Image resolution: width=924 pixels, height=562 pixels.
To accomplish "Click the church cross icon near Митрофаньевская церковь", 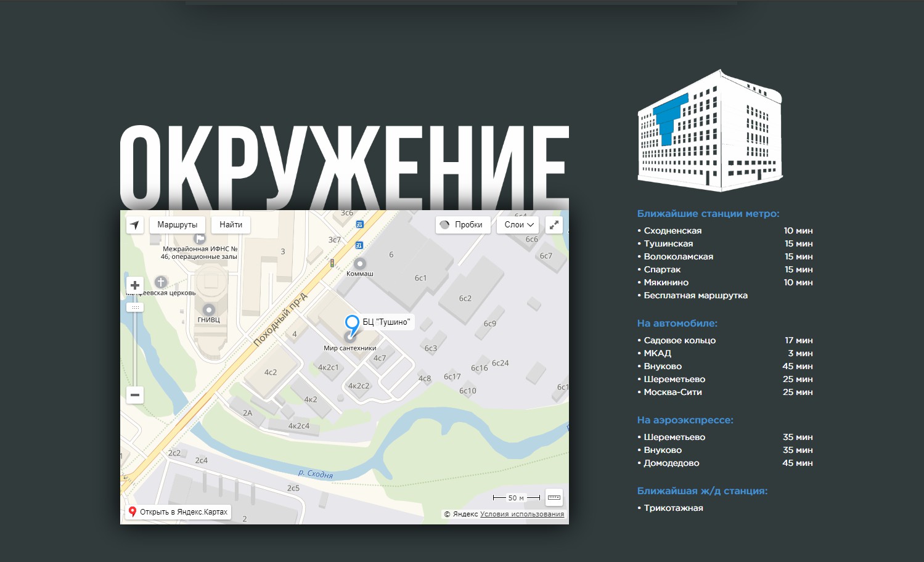I will (160, 282).
